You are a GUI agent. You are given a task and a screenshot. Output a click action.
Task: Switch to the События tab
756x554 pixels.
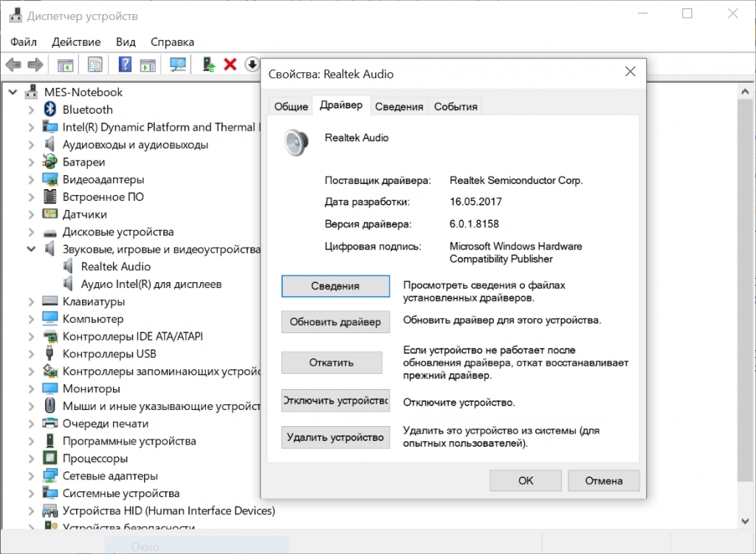(x=456, y=106)
